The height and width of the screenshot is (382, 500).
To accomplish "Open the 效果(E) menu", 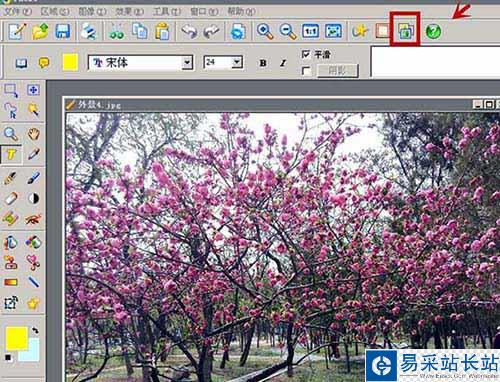I will pyautogui.click(x=130, y=12).
